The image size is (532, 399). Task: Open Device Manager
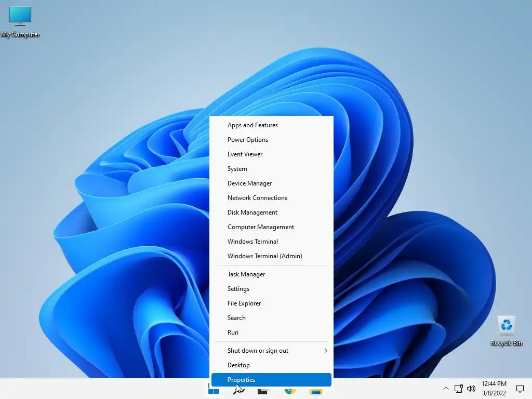(271, 183)
